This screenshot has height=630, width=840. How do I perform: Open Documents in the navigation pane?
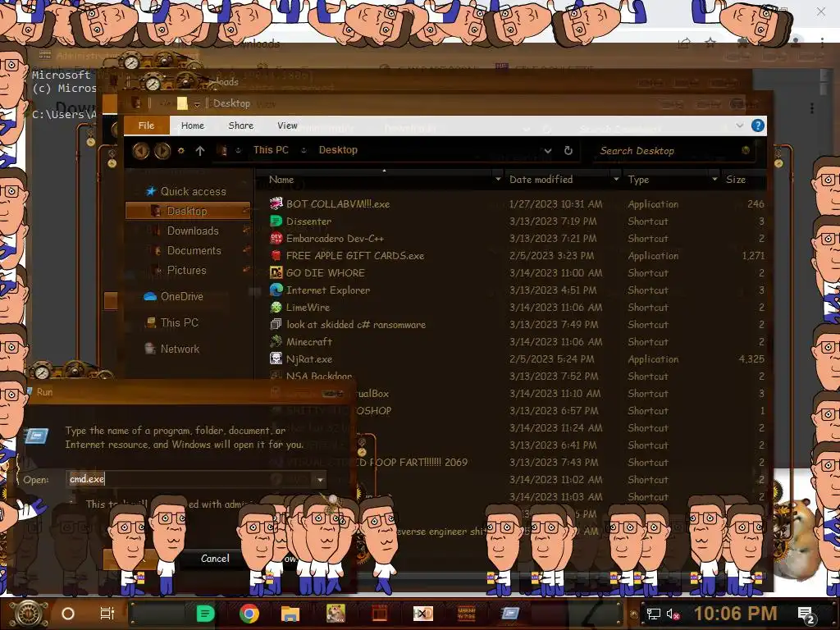click(x=194, y=251)
